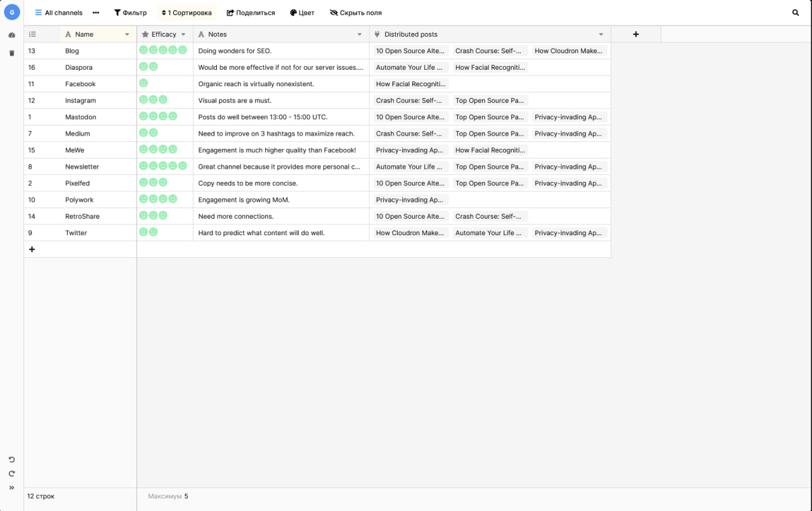Set Facebook efficacy rating's first smiley
The image size is (812, 511).
coord(143,83)
